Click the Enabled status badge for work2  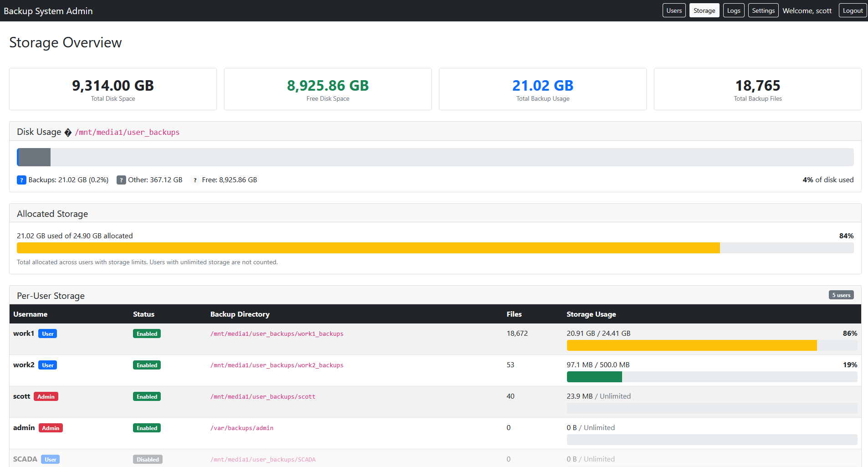[147, 365]
